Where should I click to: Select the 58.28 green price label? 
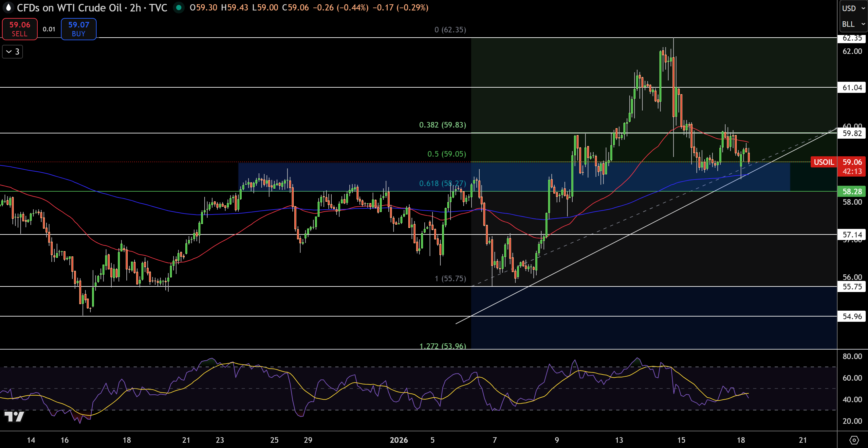click(x=852, y=191)
